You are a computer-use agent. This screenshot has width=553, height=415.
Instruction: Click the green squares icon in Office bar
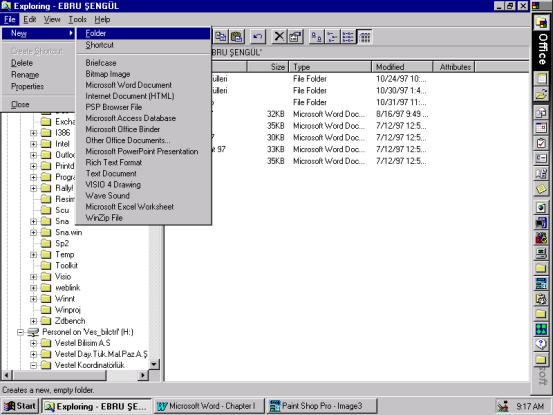coord(541,329)
